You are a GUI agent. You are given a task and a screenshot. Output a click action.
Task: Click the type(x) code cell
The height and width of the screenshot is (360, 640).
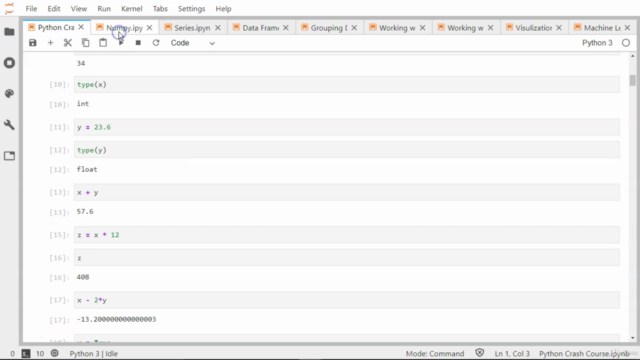click(347, 84)
